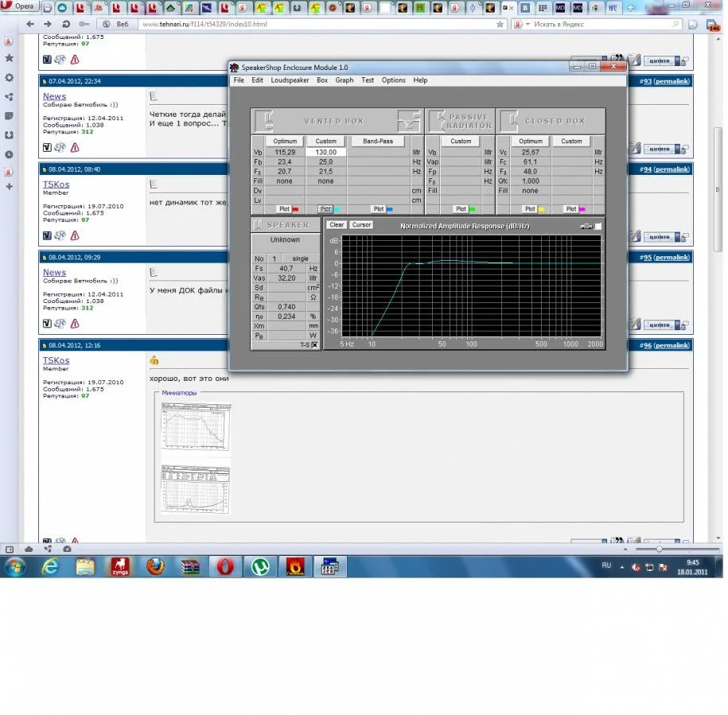Viewport: 728px width, 715px height.
Task: Open the Closed Box enclosure icon
Action: click(510, 121)
